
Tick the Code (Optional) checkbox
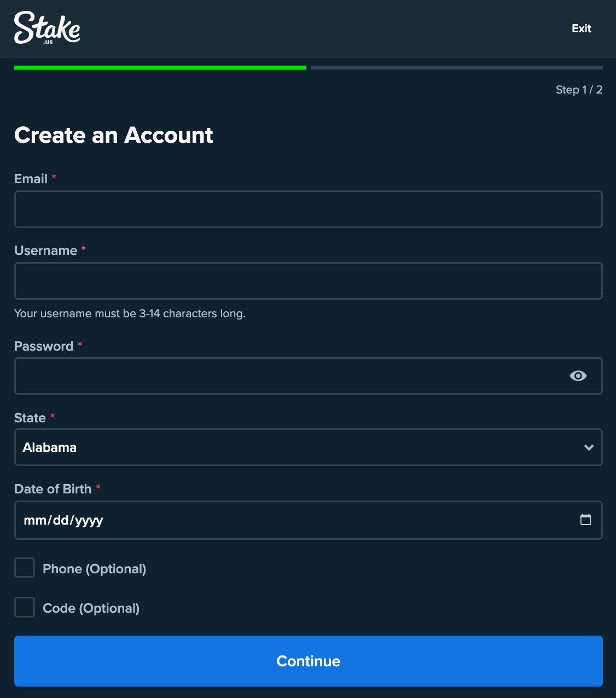tap(25, 607)
